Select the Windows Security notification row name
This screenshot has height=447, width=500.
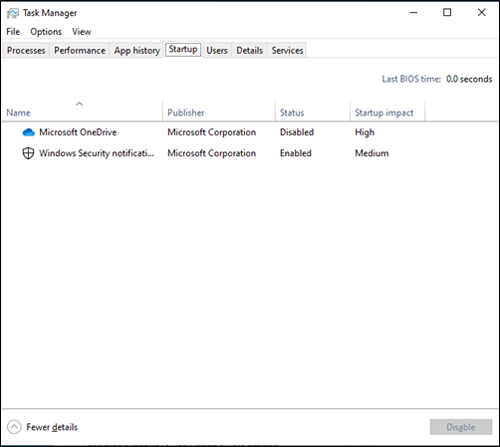click(x=97, y=153)
